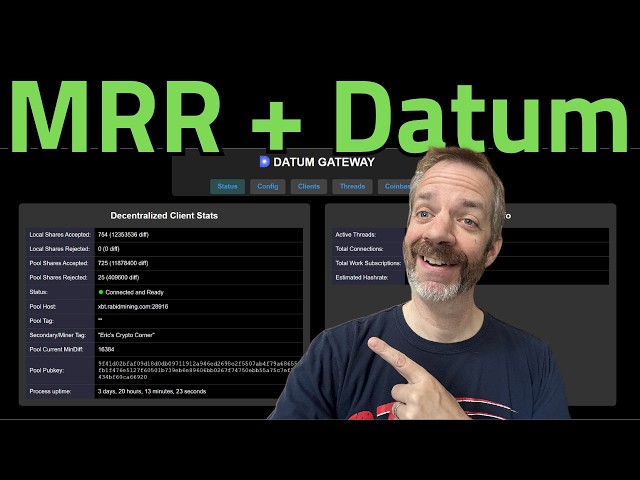
Task: Click the Connected and Ready status text
Action: point(134,292)
